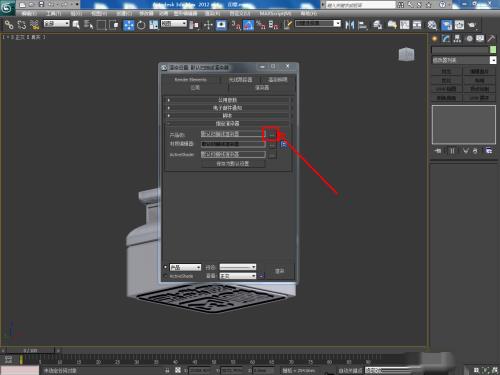Click the Unlink Selection tool
The image size is (500, 375).
tap(22, 25)
